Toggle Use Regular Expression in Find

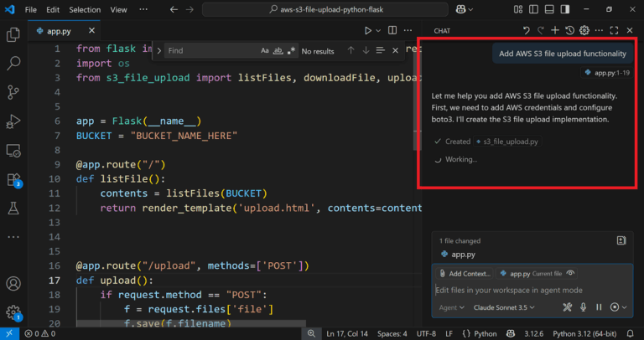[291, 51]
